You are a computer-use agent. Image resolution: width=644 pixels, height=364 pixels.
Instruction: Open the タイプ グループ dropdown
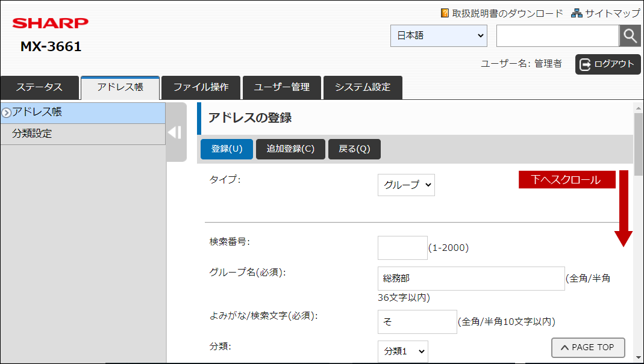[406, 185]
